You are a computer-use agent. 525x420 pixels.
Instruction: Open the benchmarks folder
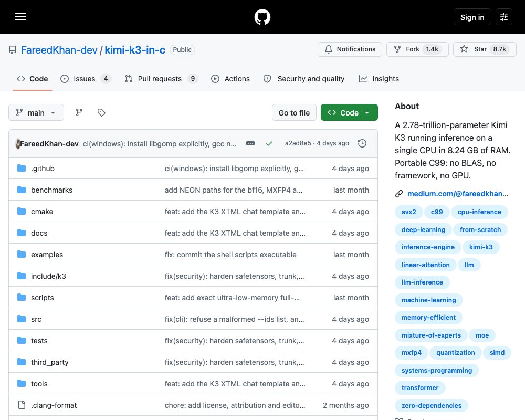[51, 190]
